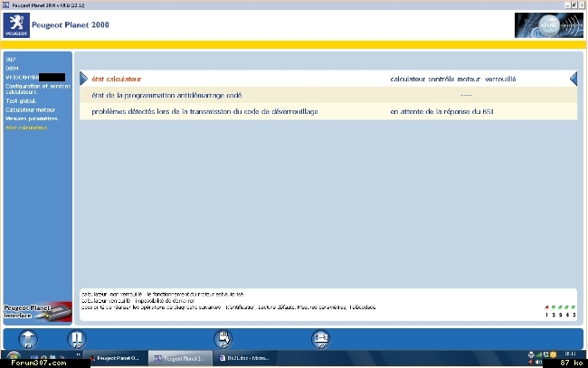Click the Peugeot Planet Interface image
This screenshot has height=368, width=588.
pyautogui.click(x=36, y=312)
